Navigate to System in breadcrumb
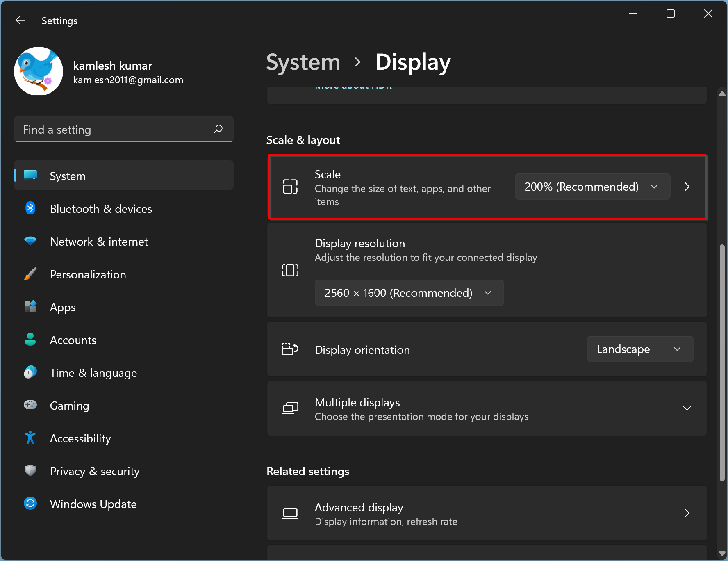This screenshot has width=728, height=561. 303,62
